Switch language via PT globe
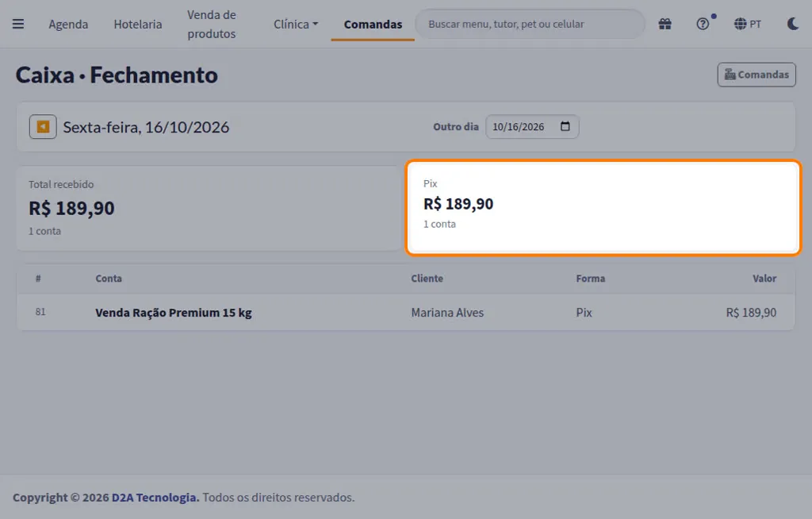This screenshot has width=812, height=519. click(x=747, y=24)
